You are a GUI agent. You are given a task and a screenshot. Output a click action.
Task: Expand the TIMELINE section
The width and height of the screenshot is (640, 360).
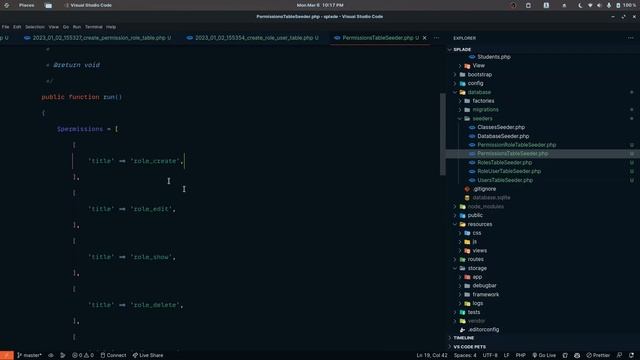click(464, 338)
